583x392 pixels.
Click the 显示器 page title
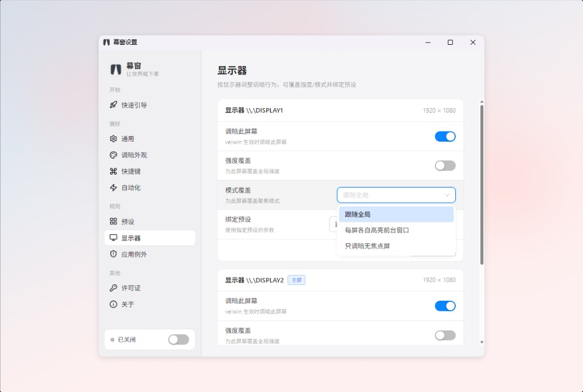pos(232,70)
